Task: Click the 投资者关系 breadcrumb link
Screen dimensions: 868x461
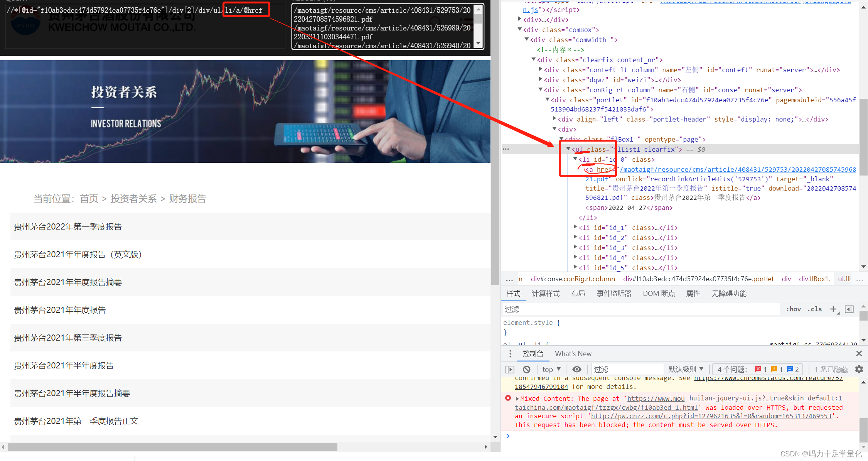Action: (133, 199)
